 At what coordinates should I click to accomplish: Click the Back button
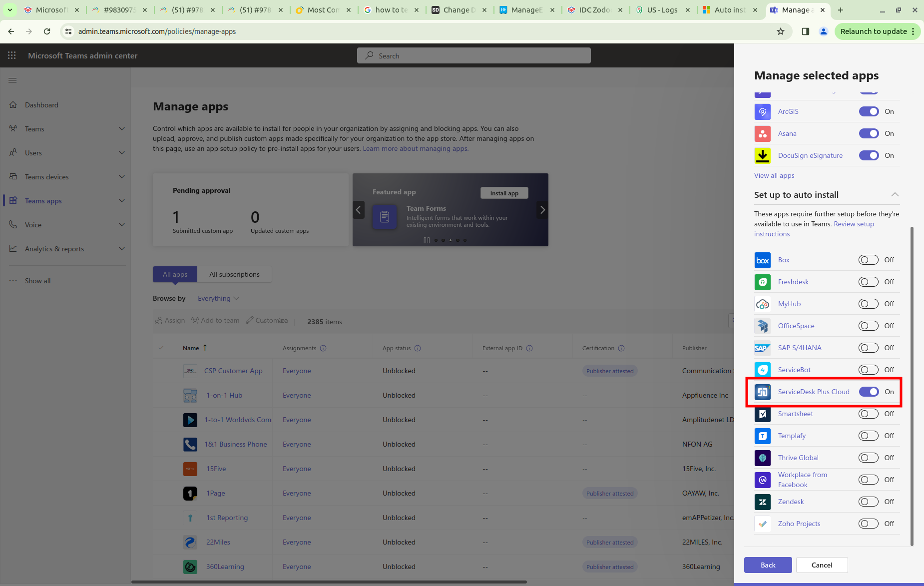coord(768,565)
